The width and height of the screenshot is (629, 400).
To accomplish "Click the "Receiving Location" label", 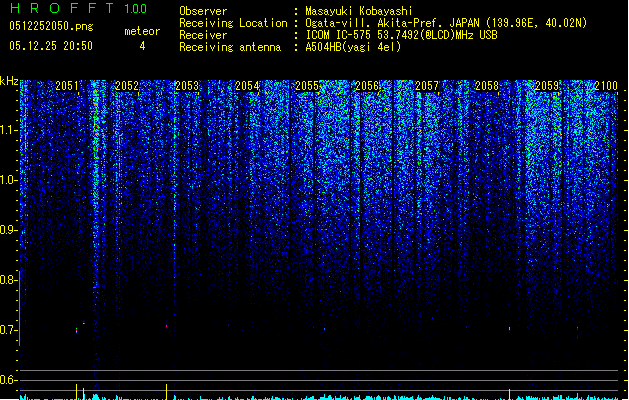I will tap(233, 23).
